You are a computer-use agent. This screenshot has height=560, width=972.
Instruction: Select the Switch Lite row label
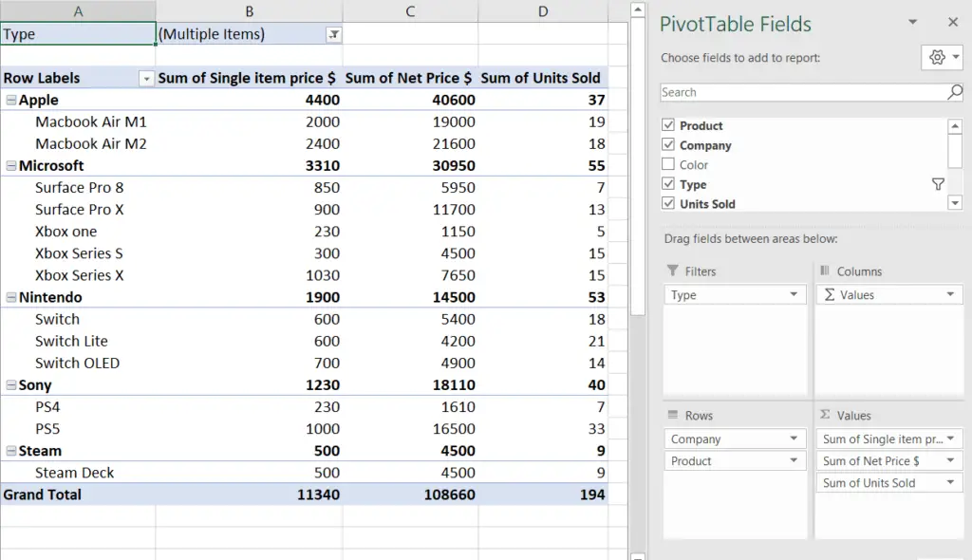[71, 341]
